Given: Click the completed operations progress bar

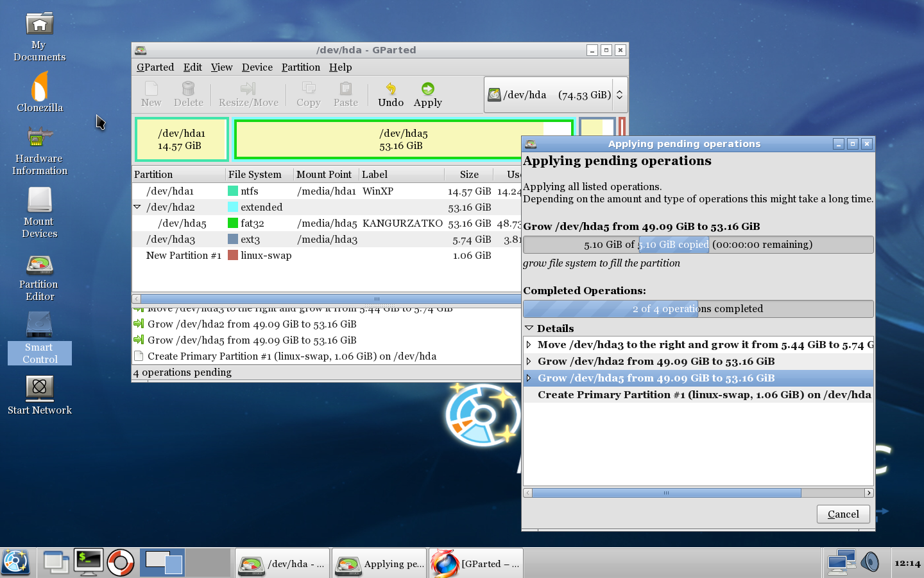Looking at the screenshot, I should point(698,308).
